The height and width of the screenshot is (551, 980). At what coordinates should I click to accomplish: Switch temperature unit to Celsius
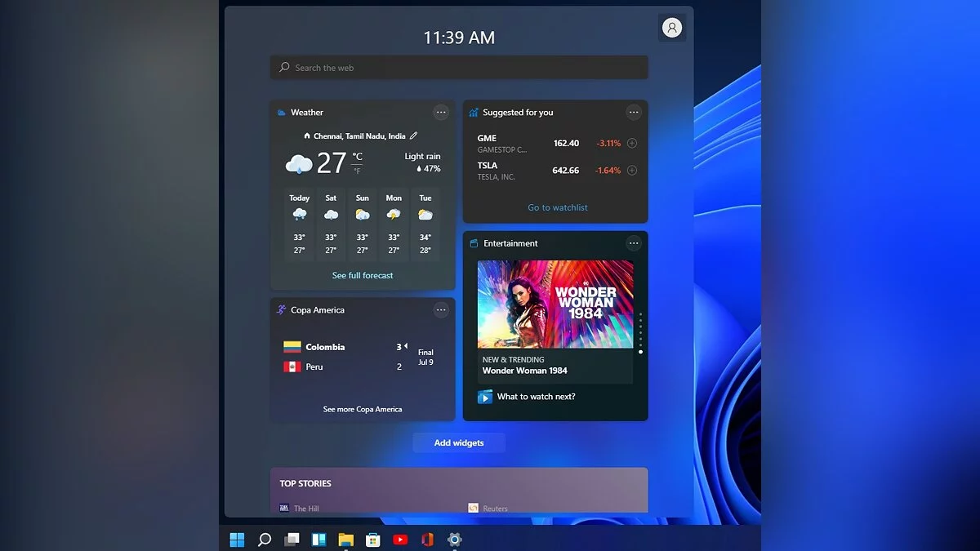click(x=357, y=156)
